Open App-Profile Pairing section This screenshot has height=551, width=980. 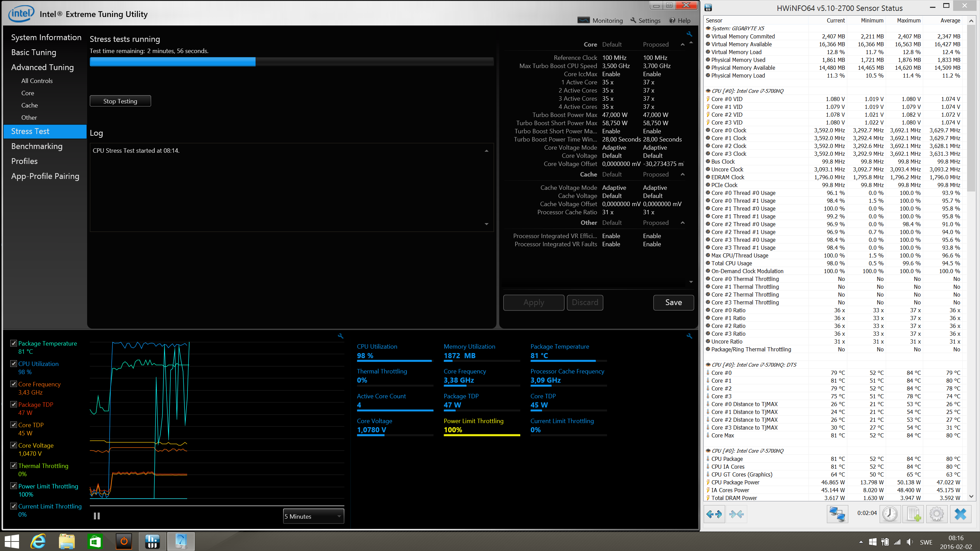pos(45,176)
